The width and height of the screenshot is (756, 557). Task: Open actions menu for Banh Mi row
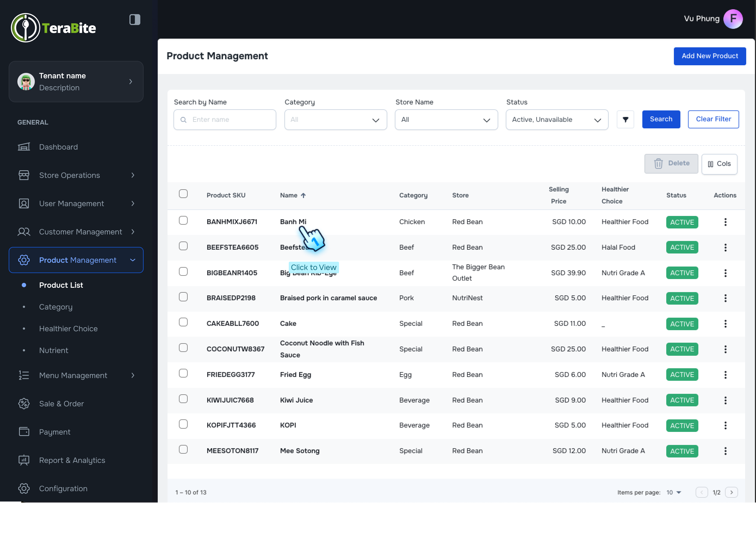pyautogui.click(x=725, y=222)
